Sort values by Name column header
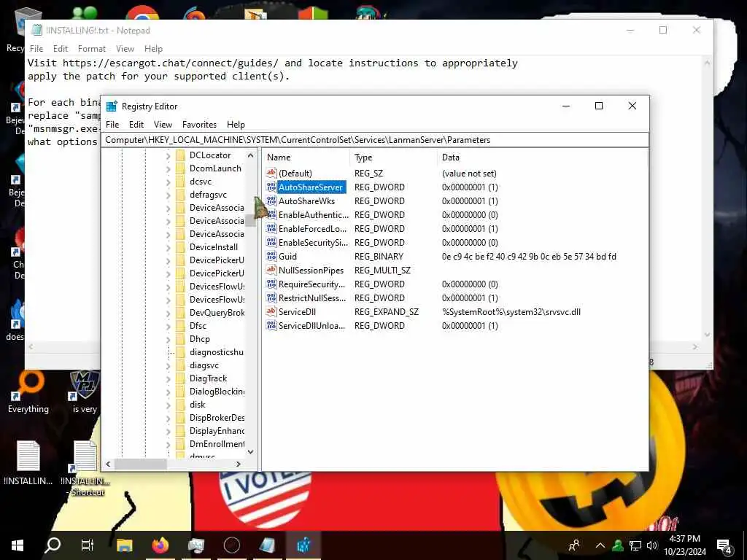This screenshot has width=747, height=560. click(306, 157)
